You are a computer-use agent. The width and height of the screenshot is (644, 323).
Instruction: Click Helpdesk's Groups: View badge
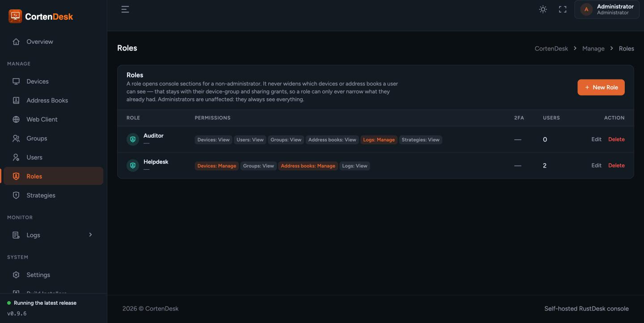(x=258, y=166)
